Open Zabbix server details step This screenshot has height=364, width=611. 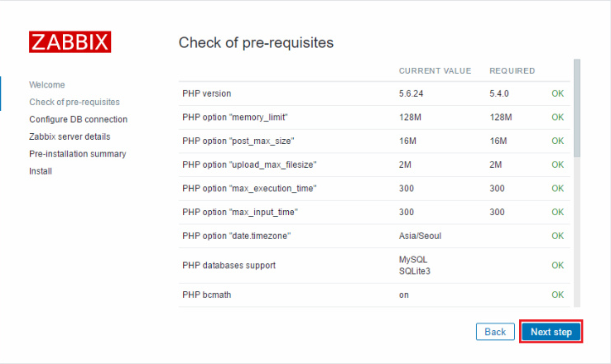pos(70,136)
